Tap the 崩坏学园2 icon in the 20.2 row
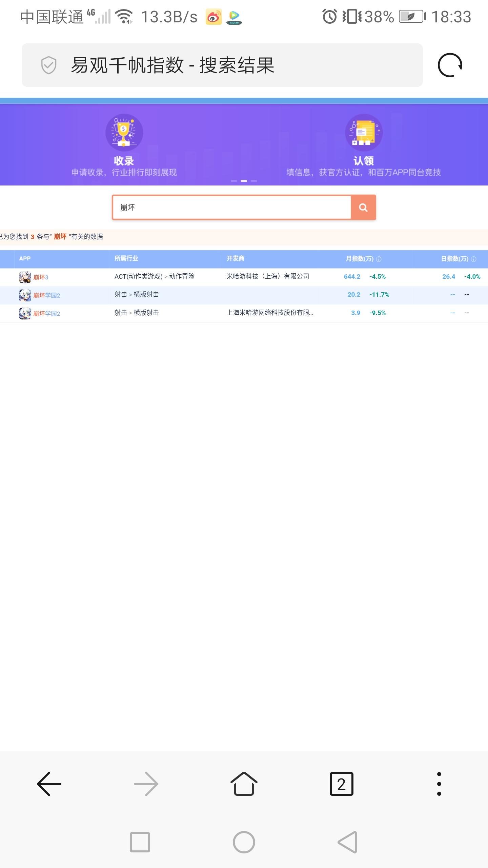The height and width of the screenshot is (868, 488). point(25,295)
